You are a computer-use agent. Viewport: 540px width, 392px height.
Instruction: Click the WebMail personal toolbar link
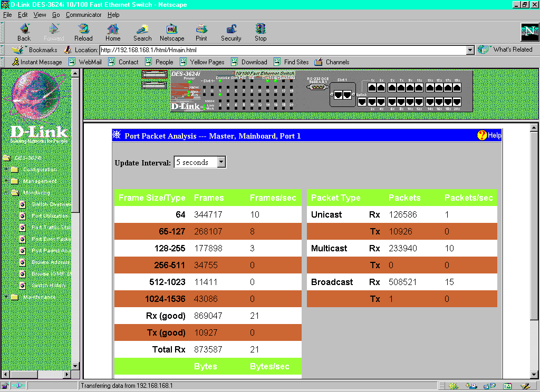pos(90,62)
